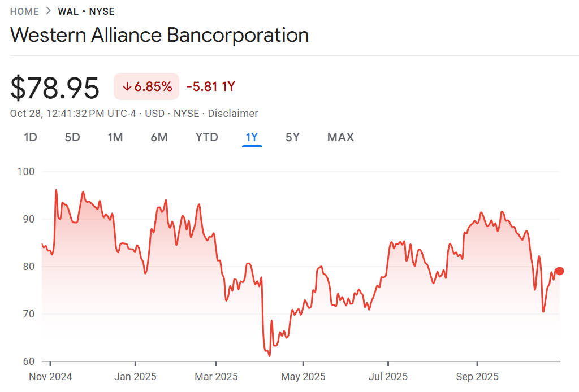Select the 1Y time range tab
The width and height of the screenshot is (579, 392).
252,137
